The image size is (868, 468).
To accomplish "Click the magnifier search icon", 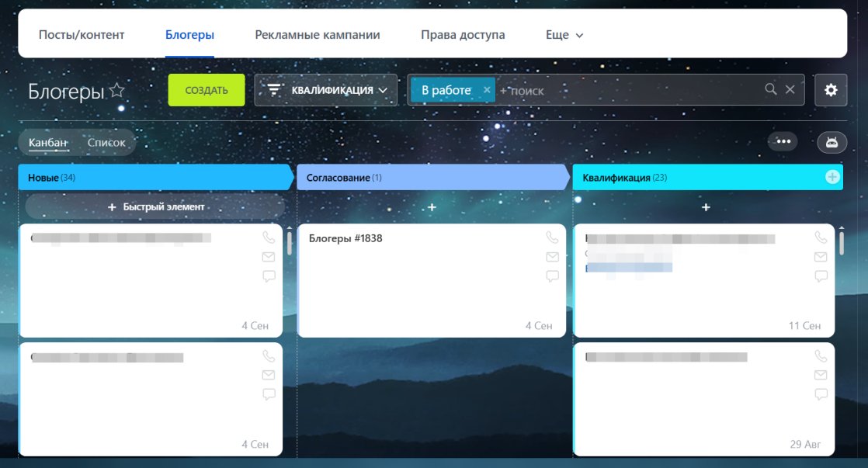I will (x=771, y=89).
